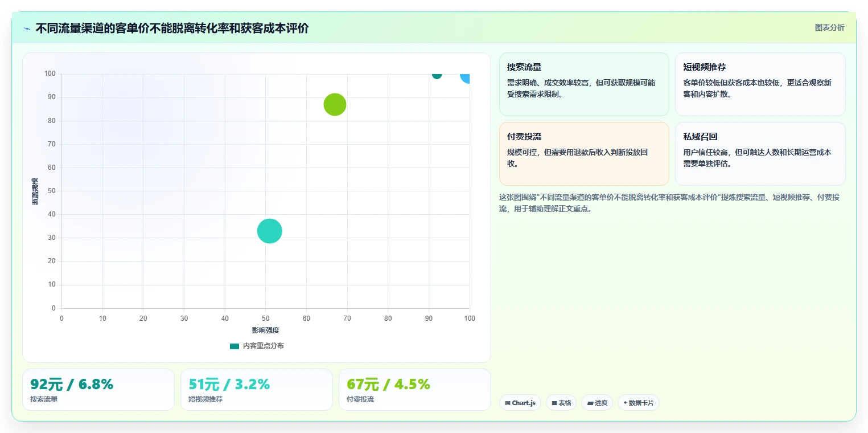Click 短视频推荐 label under 51元 stat
Image resolution: width=868 pixels, height=433 pixels.
point(205,399)
